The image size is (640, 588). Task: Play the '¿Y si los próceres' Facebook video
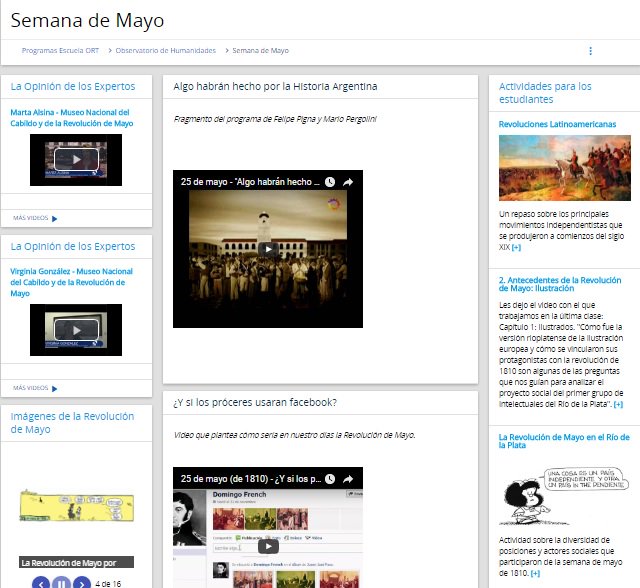pyautogui.click(x=268, y=546)
